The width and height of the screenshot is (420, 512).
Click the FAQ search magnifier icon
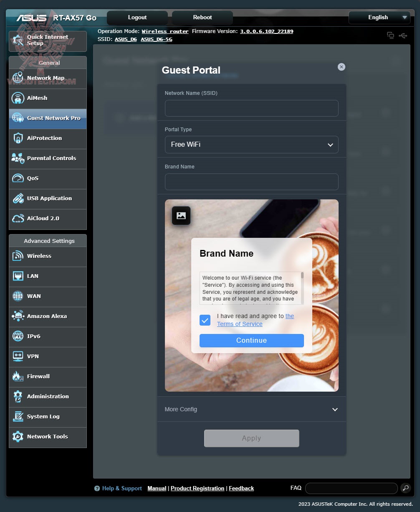click(x=405, y=488)
